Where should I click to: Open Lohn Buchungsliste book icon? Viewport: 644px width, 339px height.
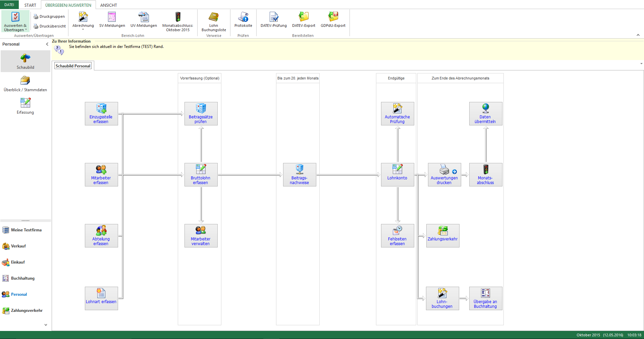pyautogui.click(x=214, y=17)
